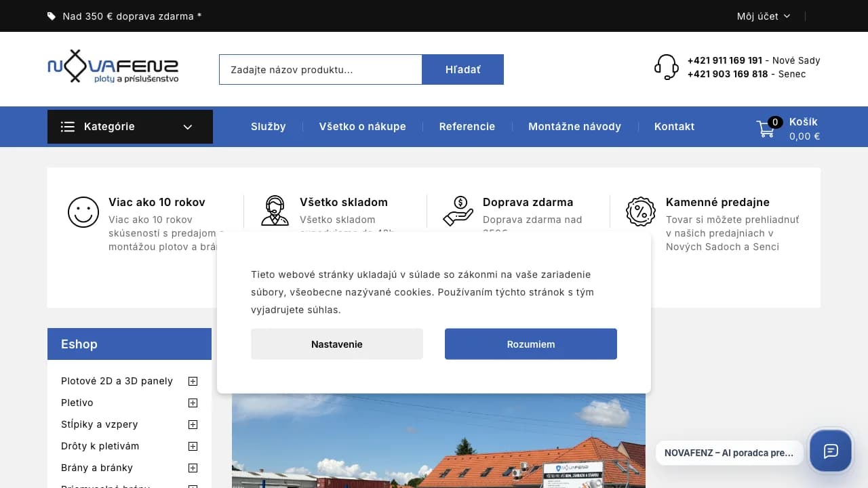Click 'Viac ako 10 rokov' heading
Image resolution: width=868 pixels, height=488 pixels.
pyautogui.click(x=157, y=202)
